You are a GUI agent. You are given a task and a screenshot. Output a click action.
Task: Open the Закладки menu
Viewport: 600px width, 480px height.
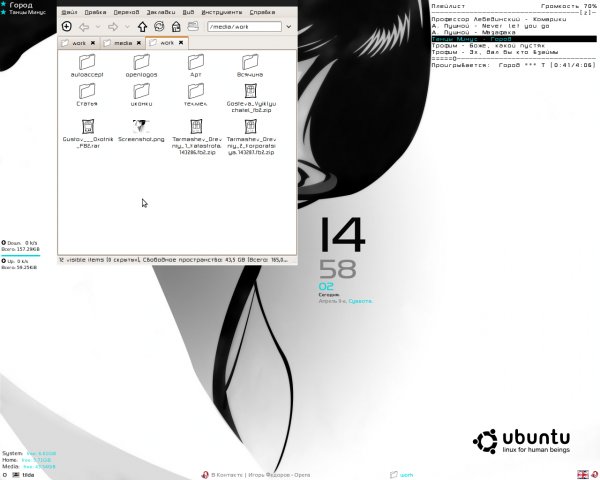click(159, 11)
